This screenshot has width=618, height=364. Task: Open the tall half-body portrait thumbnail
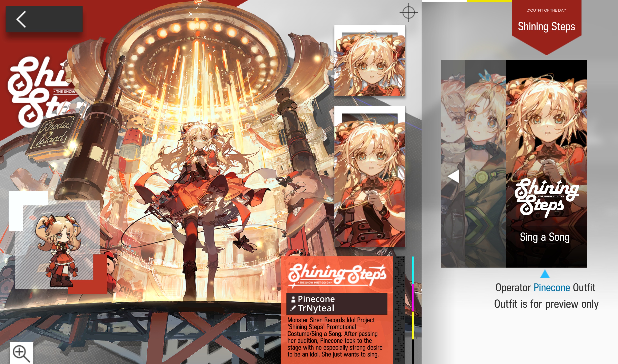click(x=370, y=177)
